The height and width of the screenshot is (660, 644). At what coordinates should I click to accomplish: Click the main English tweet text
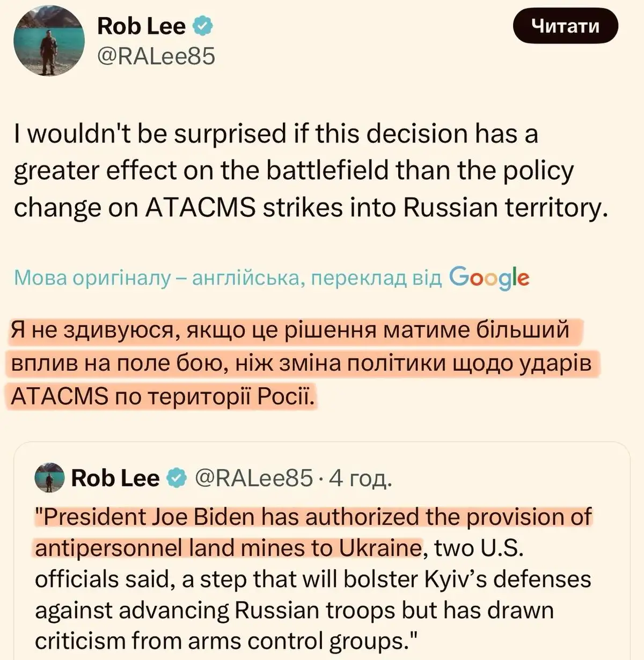[x=311, y=171]
